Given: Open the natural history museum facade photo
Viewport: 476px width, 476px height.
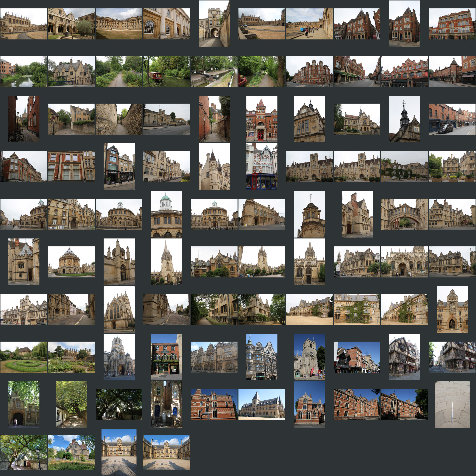Looking at the screenshot, I should coord(262,404).
